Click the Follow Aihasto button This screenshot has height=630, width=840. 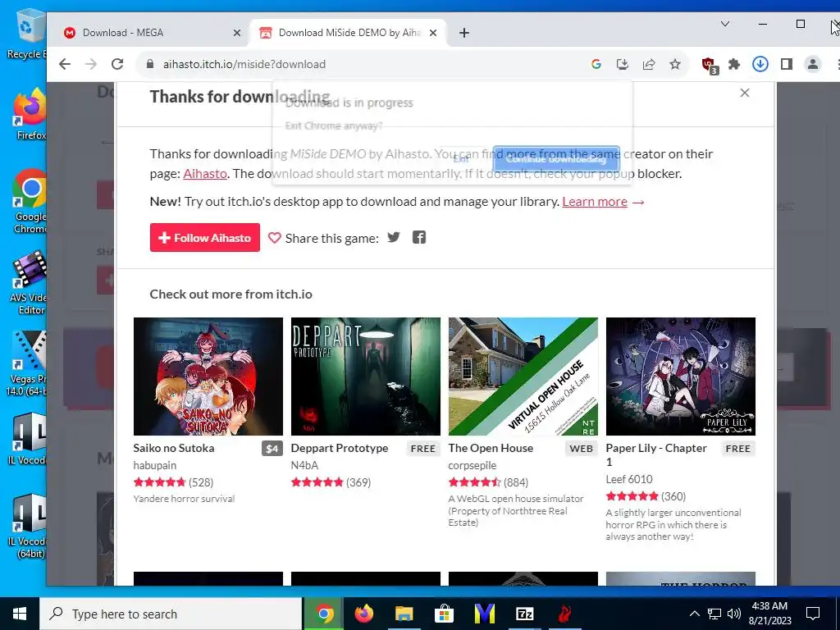204,237
